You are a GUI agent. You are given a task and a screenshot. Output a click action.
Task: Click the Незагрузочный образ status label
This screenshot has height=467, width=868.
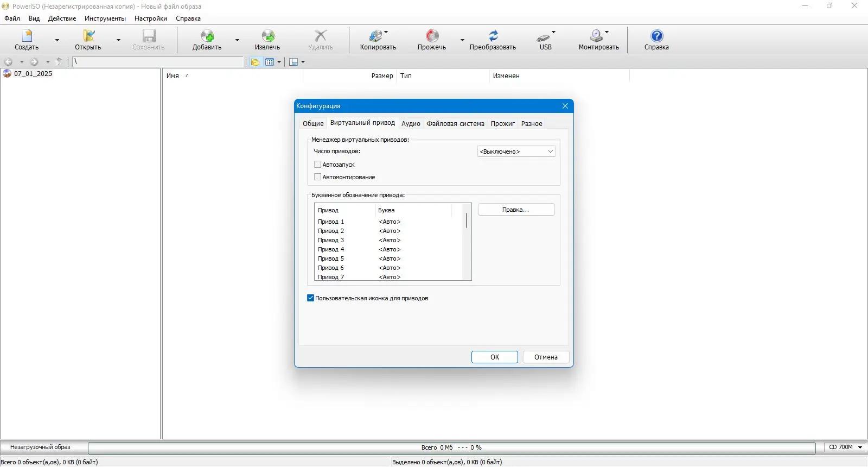click(x=40, y=447)
